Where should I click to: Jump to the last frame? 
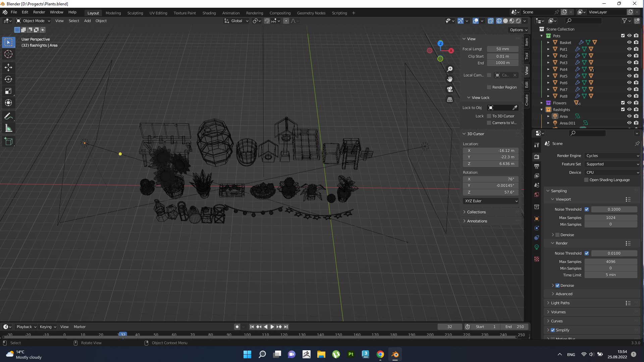click(286, 327)
